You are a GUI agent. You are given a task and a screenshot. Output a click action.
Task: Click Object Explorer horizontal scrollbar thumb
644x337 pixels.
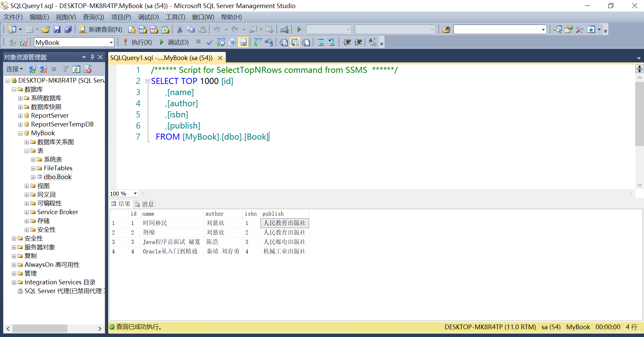tap(40, 329)
